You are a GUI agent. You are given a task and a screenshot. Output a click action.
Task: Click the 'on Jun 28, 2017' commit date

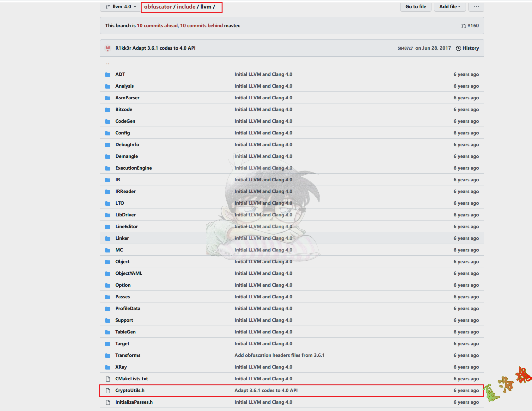click(433, 48)
